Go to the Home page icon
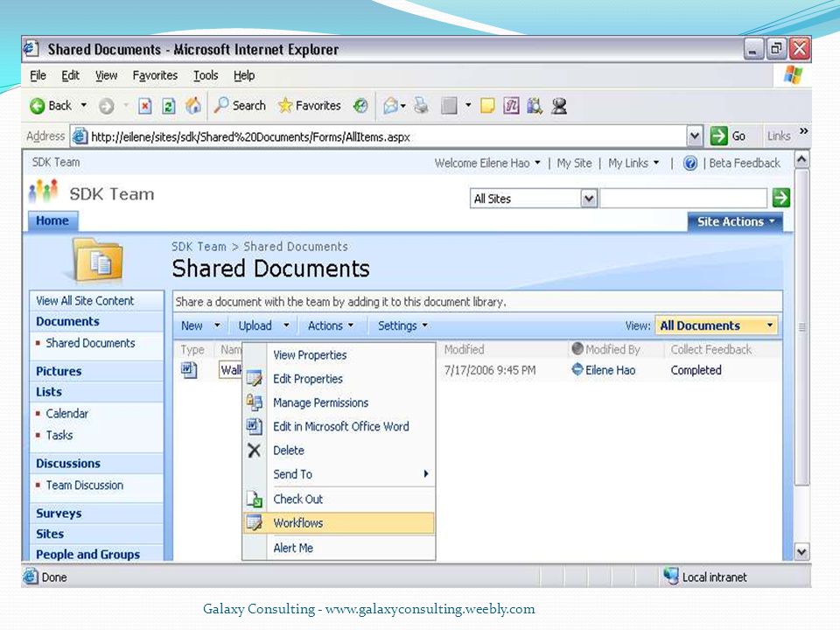 [x=193, y=106]
